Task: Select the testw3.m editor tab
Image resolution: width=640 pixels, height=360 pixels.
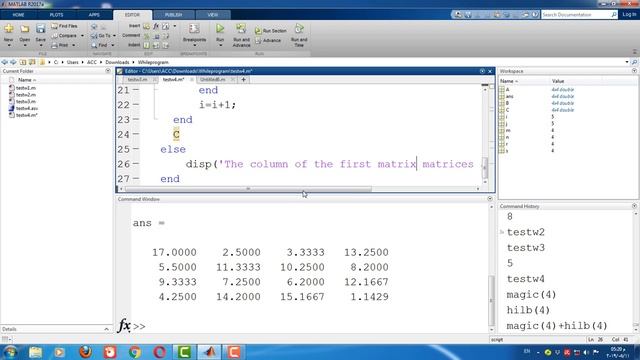Action: [137, 80]
